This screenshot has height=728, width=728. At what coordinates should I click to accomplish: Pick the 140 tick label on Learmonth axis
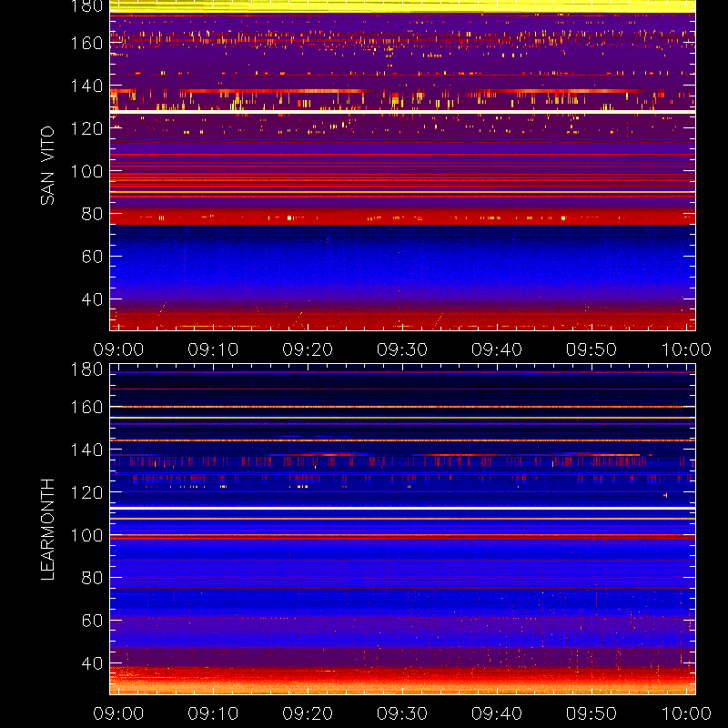pos(86,450)
